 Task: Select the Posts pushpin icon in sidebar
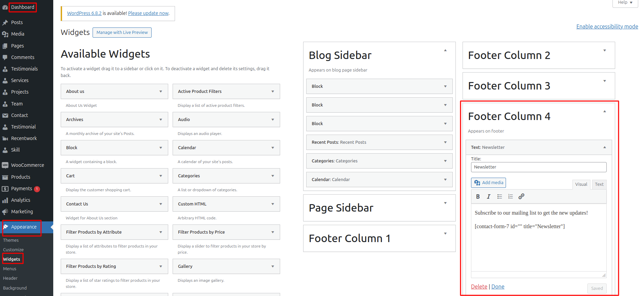(5, 22)
